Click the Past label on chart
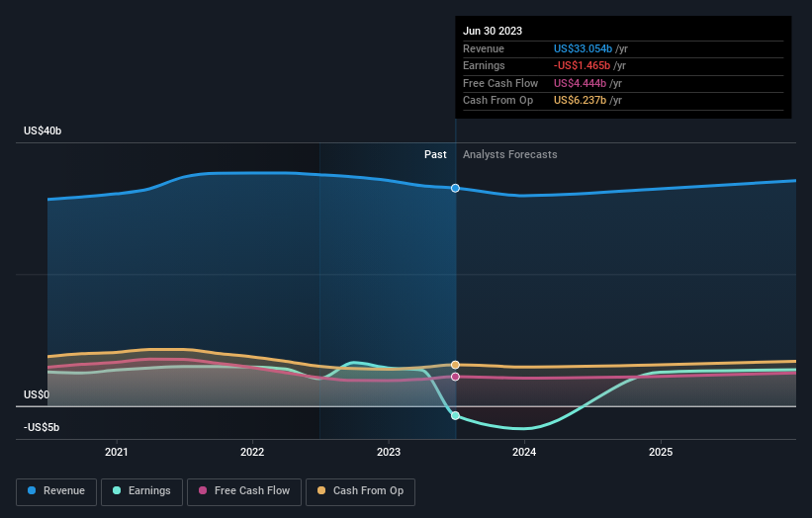This screenshot has height=518, width=812. 435,154
